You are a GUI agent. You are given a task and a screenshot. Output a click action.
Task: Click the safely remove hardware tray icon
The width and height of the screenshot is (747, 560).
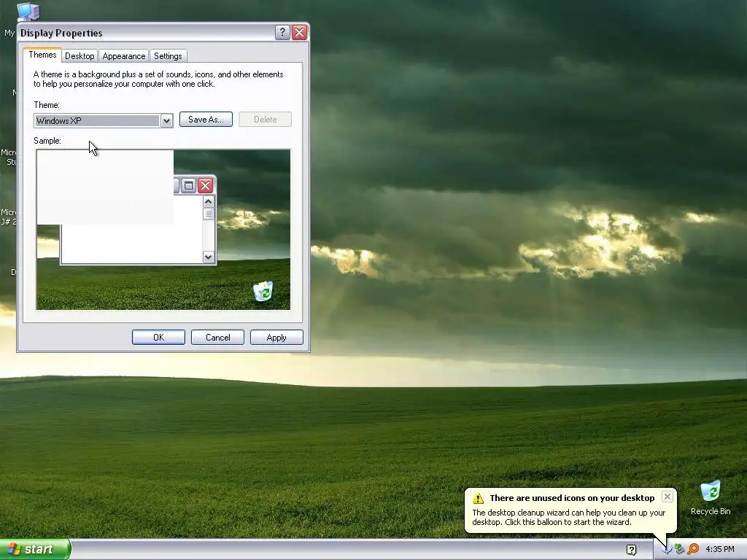point(679,549)
